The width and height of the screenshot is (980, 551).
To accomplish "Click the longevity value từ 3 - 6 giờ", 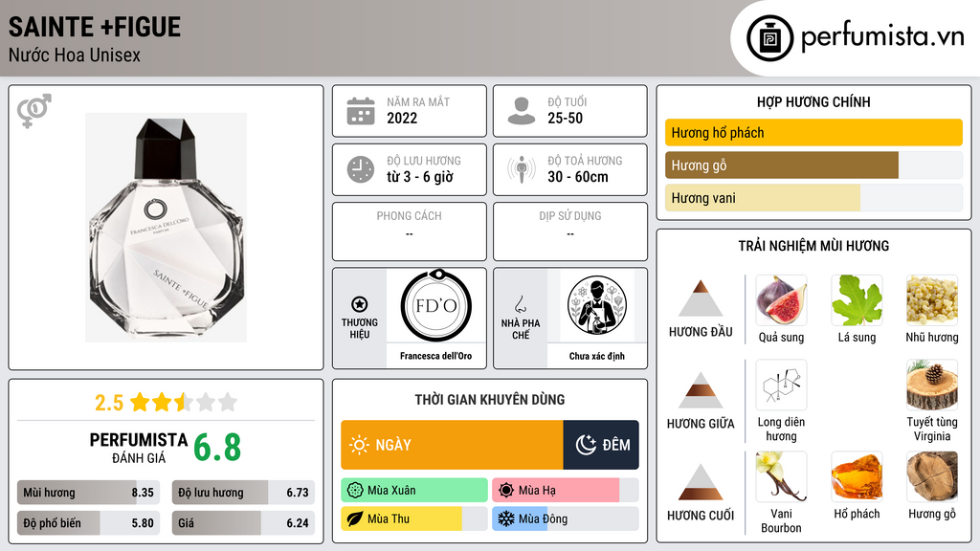I will pyautogui.click(x=420, y=177).
